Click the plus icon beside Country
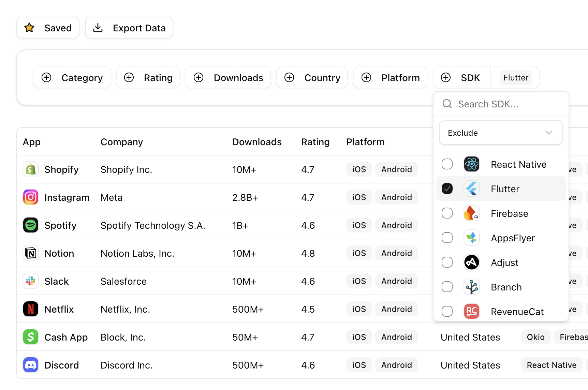This screenshot has width=588, height=390. [289, 77]
